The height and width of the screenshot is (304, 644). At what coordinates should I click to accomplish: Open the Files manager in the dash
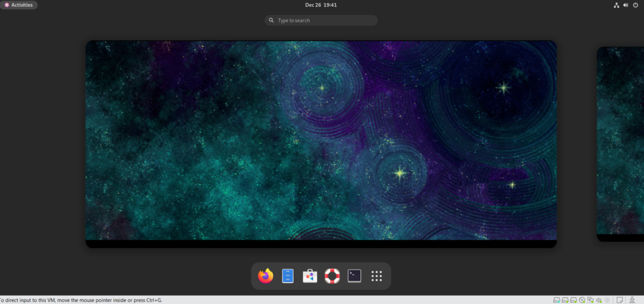click(288, 276)
